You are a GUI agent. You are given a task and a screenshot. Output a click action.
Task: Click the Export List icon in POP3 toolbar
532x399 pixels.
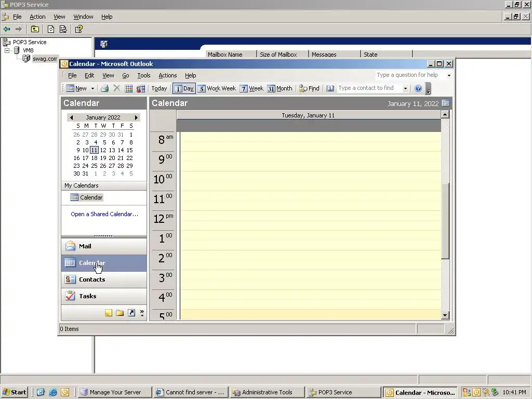(63, 29)
